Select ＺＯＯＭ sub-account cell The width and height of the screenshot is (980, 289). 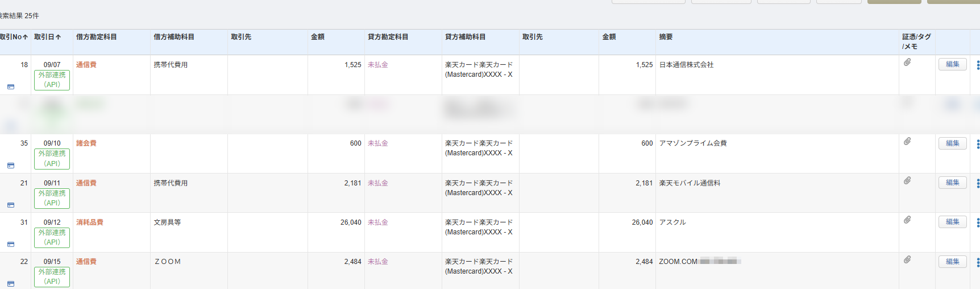click(168, 262)
